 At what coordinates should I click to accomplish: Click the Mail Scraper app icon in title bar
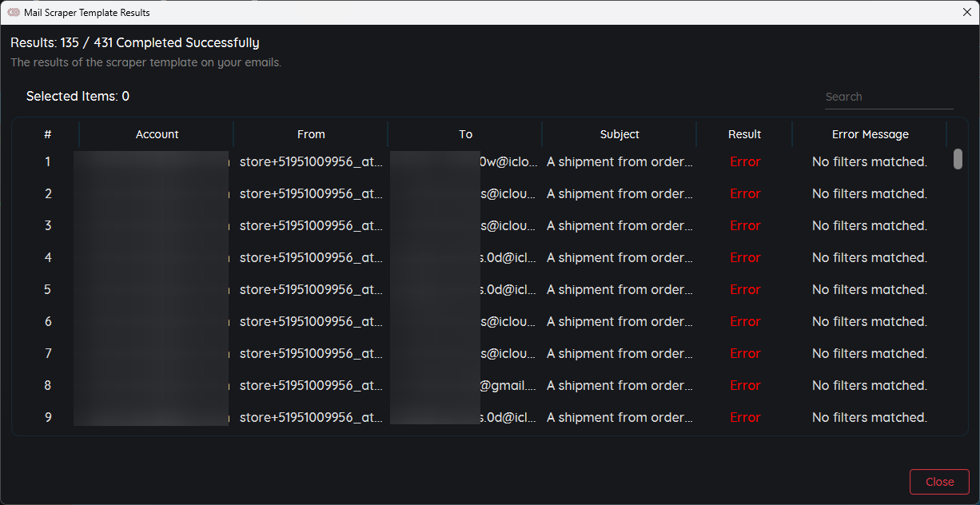coord(14,12)
